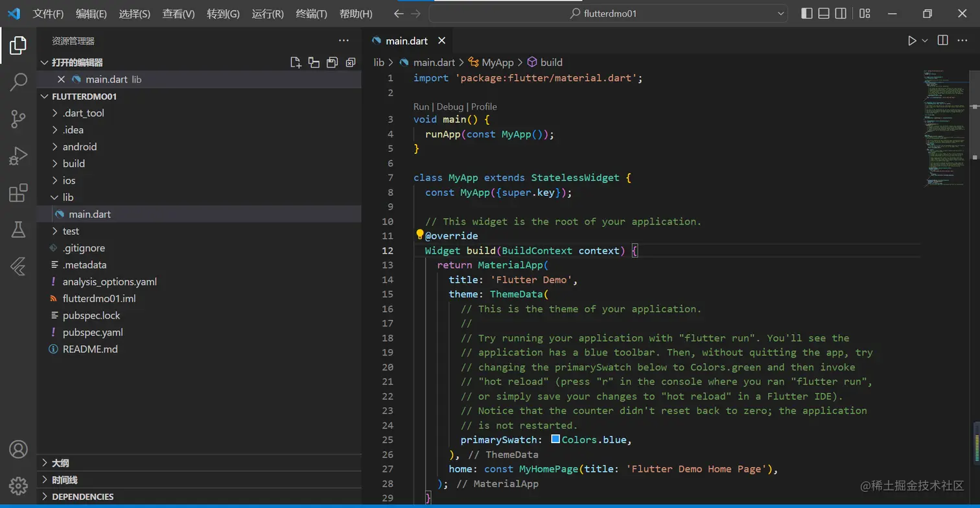Click the Run CodeLens link above main

tap(421, 106)
